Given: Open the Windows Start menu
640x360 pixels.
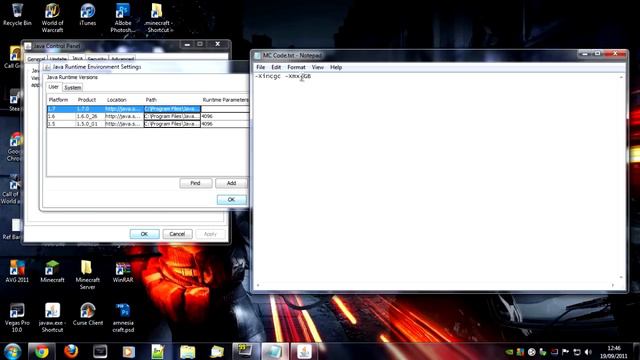Looking at the screenshot, I should pos(13,351).
